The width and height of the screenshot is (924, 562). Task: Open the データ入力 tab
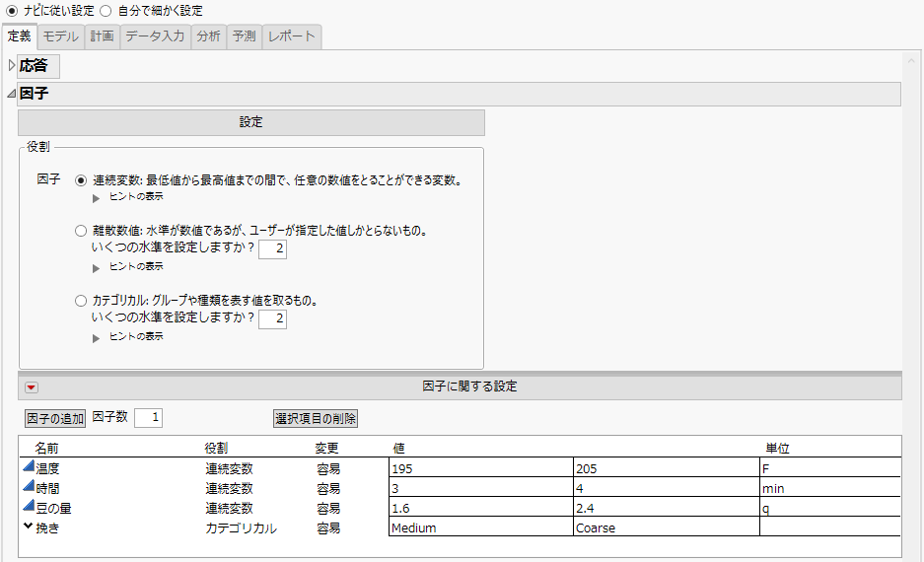[155, 36]
